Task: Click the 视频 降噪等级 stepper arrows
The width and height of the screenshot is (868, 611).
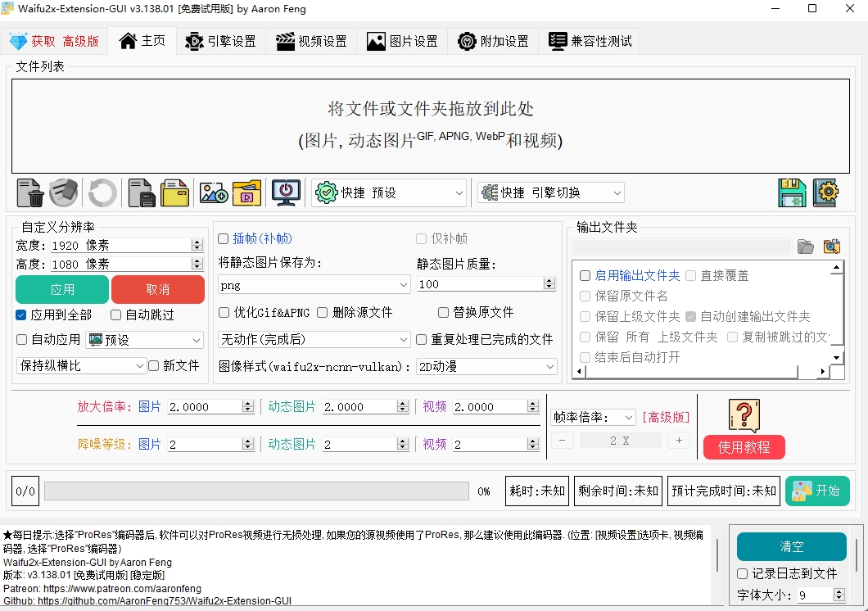Action: 533,445
